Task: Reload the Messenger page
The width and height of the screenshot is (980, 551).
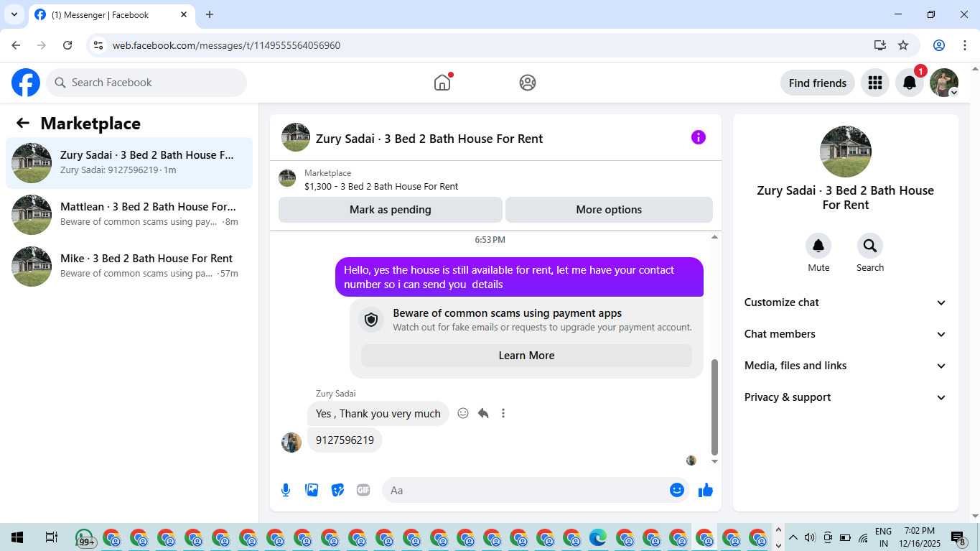Action: pyautogui.click(x=67, y=45)
